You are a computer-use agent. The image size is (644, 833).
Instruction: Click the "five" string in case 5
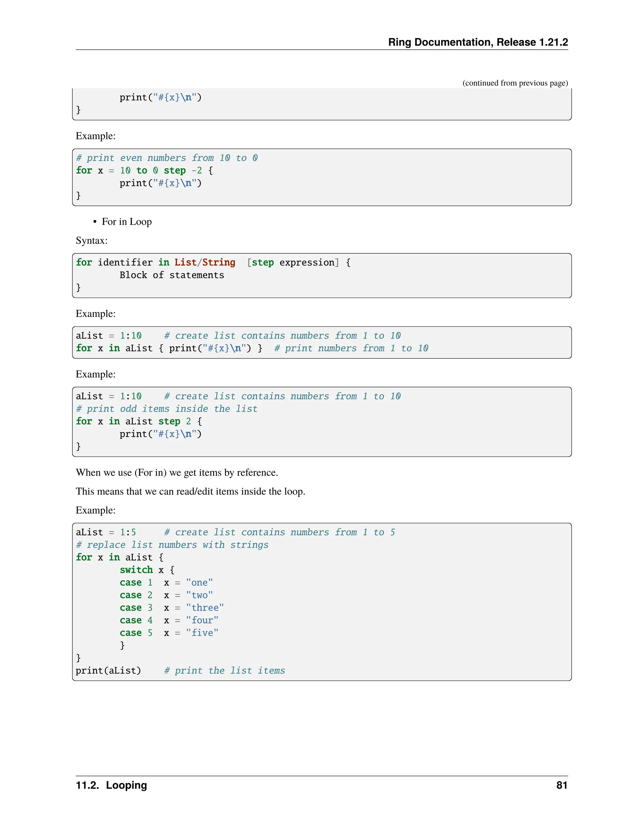click(x=202, y=633)
